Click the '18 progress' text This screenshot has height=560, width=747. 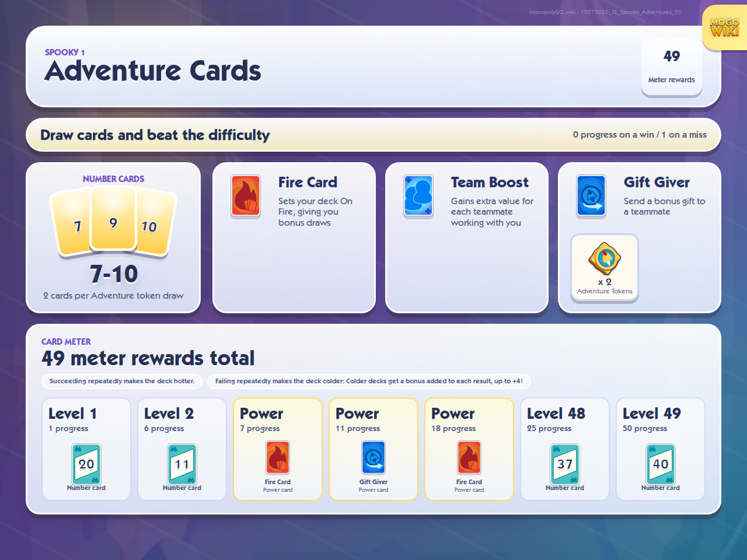click(453, 429)
